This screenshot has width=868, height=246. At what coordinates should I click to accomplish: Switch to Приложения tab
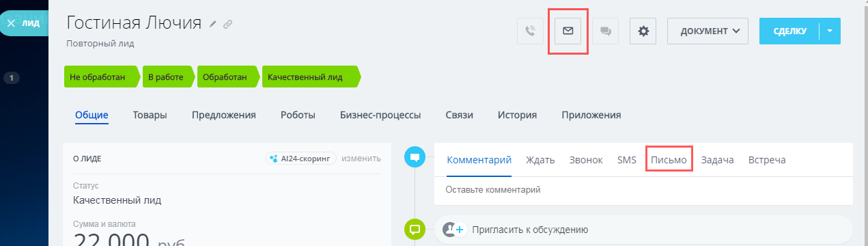tap(591, 115)
